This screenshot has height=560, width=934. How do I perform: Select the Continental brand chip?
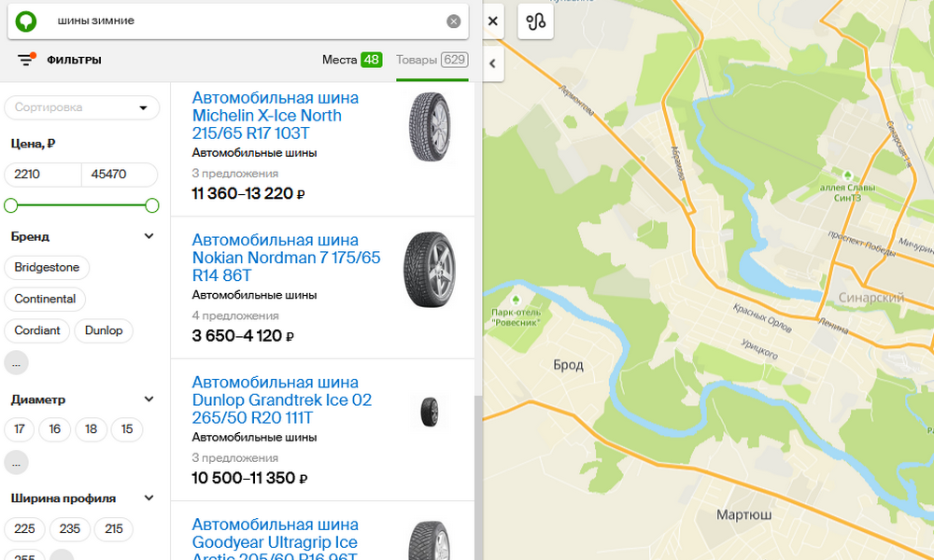[45, 299]
